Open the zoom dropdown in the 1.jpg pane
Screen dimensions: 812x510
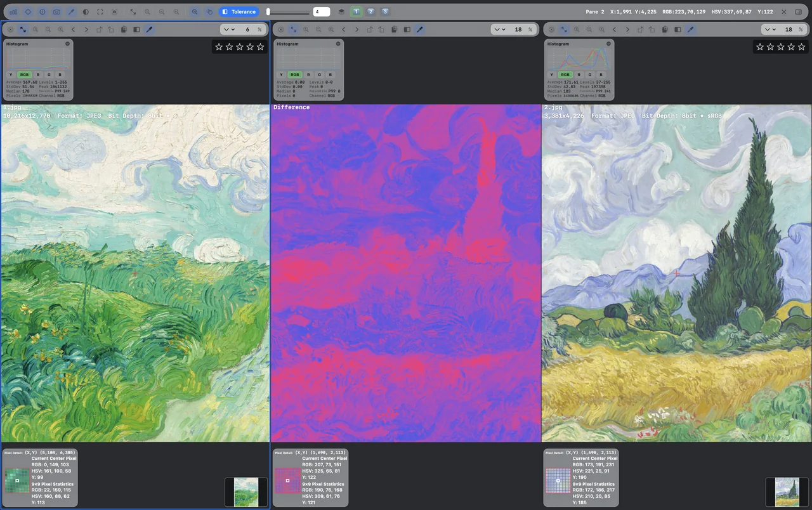pos(229,30)
